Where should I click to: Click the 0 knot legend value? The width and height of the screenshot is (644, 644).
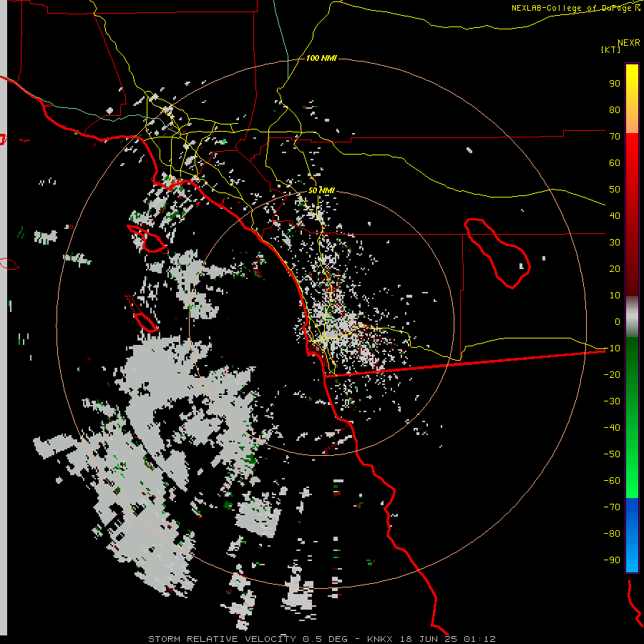tap(618, 322)
